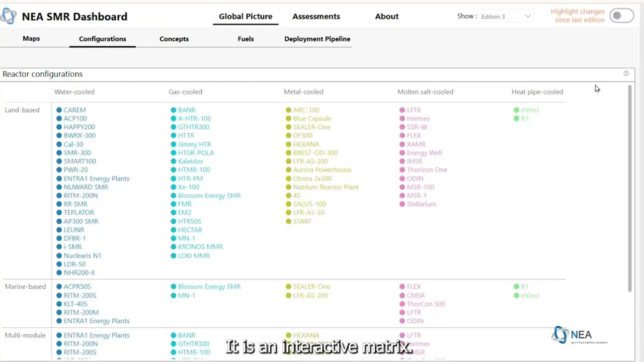
Task: Click the Heat pipe-cooled column header
Action: [537, 92]
